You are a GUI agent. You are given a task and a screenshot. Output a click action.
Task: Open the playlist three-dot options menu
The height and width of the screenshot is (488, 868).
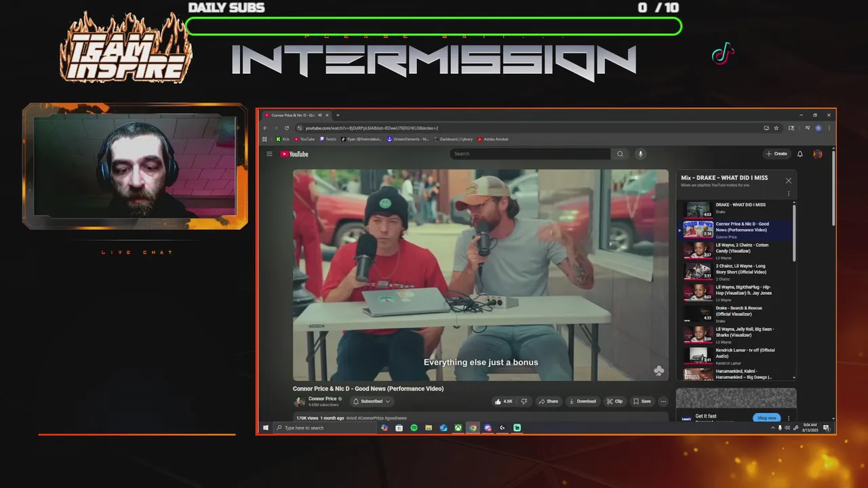point(789,194)
